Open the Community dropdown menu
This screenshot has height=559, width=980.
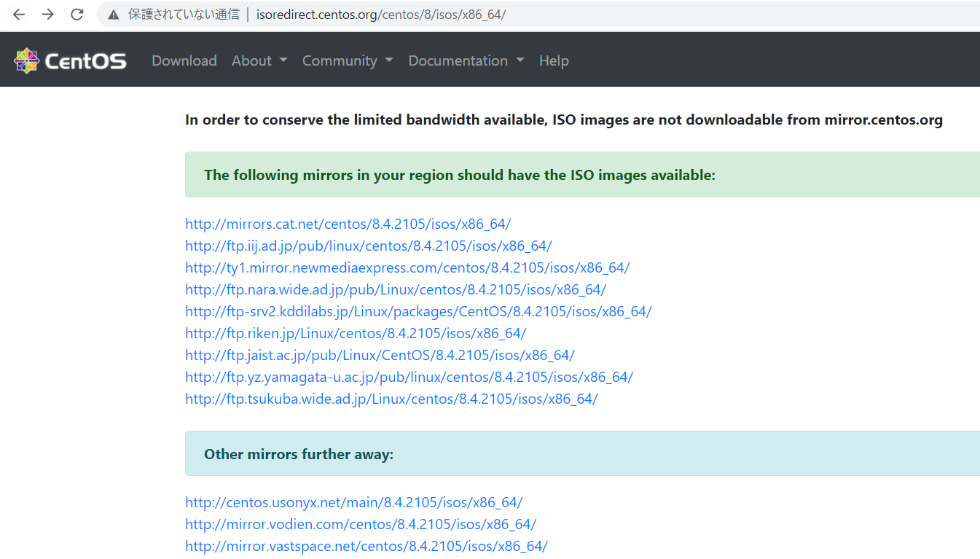click(x=348, y=61)
